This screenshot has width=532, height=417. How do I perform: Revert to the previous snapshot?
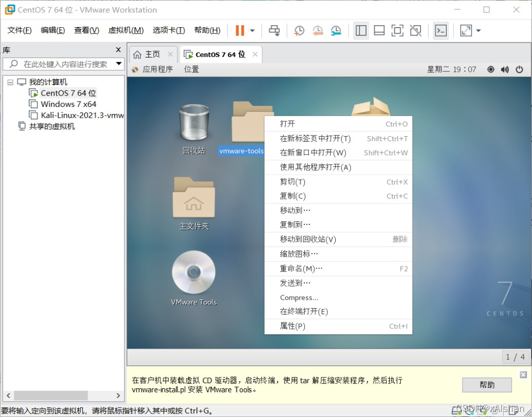[x=318, y=30]
